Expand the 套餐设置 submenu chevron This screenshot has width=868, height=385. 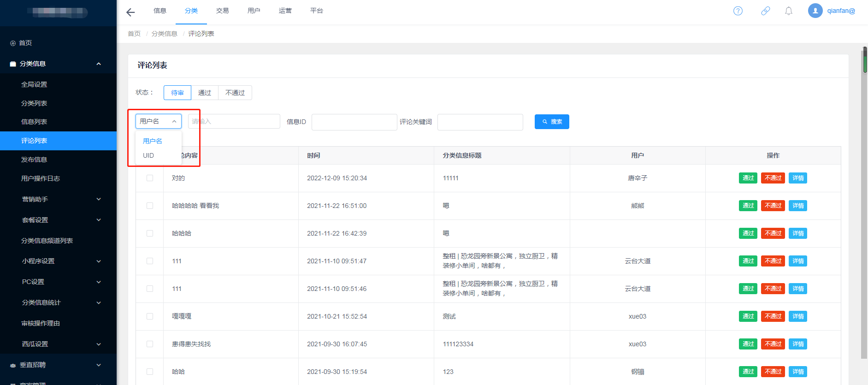[x=99, y=220]
